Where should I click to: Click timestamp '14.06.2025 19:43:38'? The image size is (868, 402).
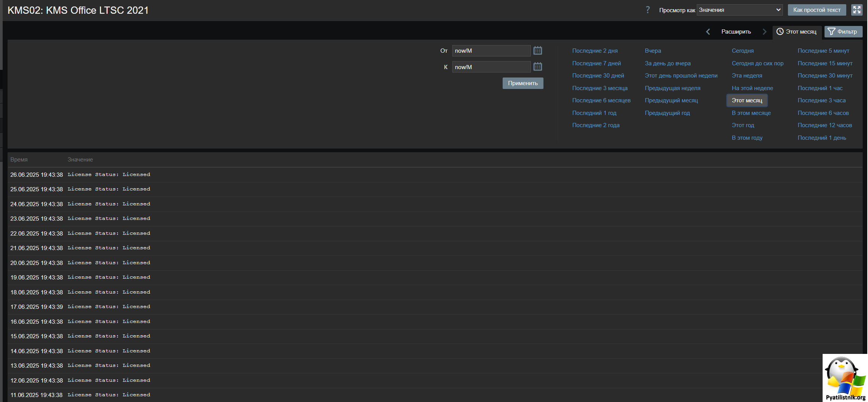click(37, 351)
